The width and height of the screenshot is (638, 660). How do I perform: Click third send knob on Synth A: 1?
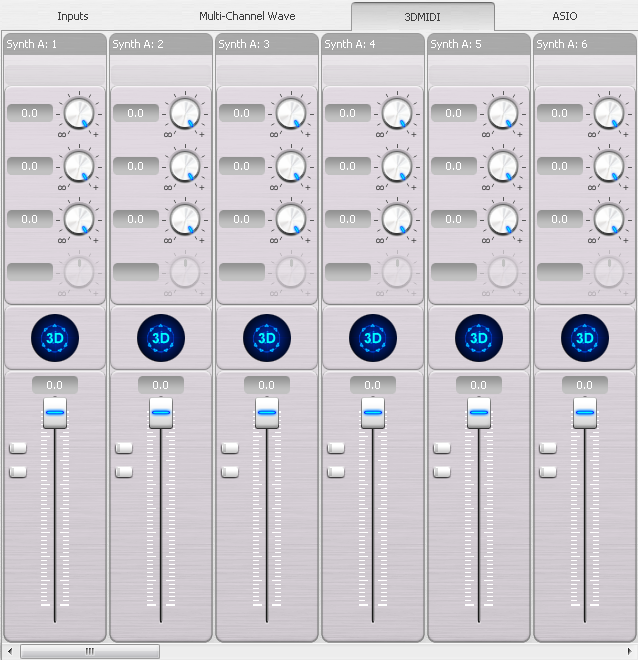[79, 219]
